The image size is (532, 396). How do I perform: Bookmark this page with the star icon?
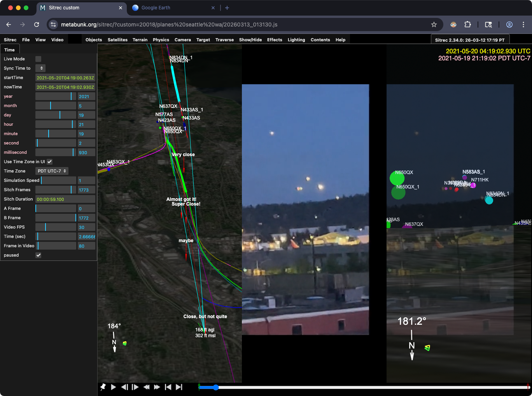point(434,25)
